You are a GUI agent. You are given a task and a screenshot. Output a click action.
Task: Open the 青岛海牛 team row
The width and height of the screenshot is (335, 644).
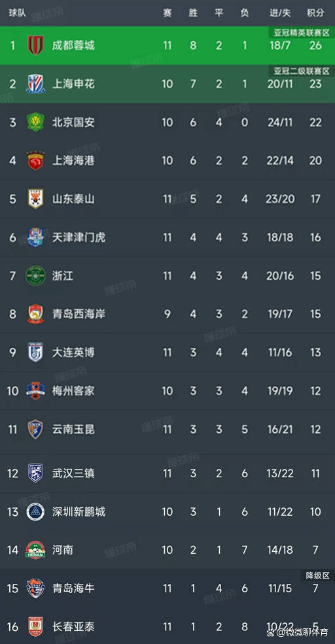(167, 588)
